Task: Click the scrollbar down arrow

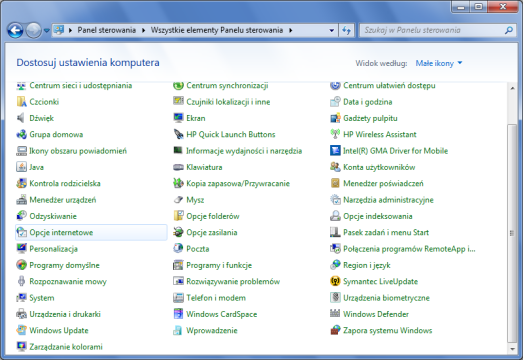Action: [512, 349]
